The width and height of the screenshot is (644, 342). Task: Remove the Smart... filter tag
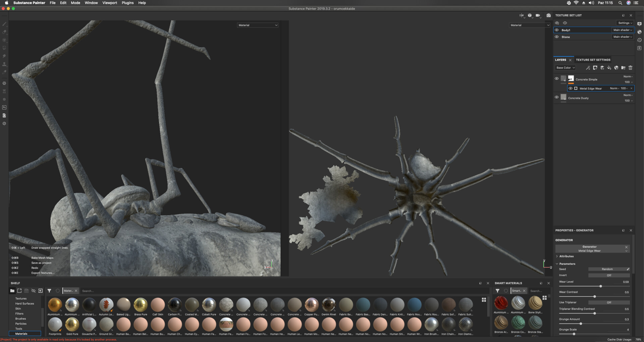point(524,291)
